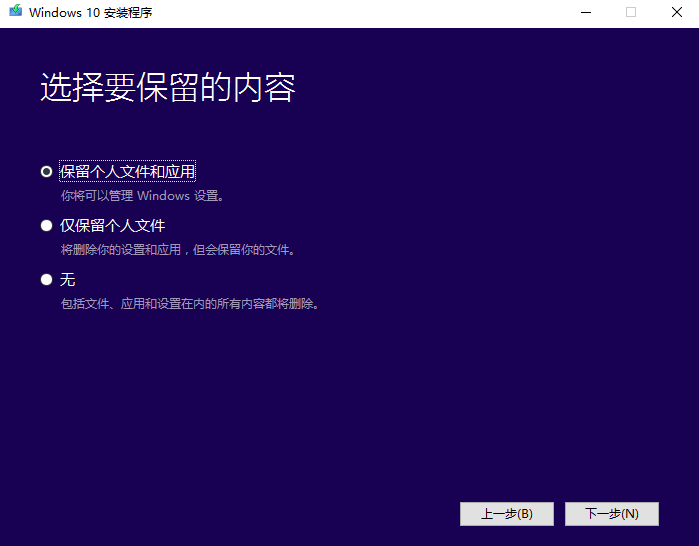
Task: Click the 仅保留个人文件 label text
Action: coord(112,225)
